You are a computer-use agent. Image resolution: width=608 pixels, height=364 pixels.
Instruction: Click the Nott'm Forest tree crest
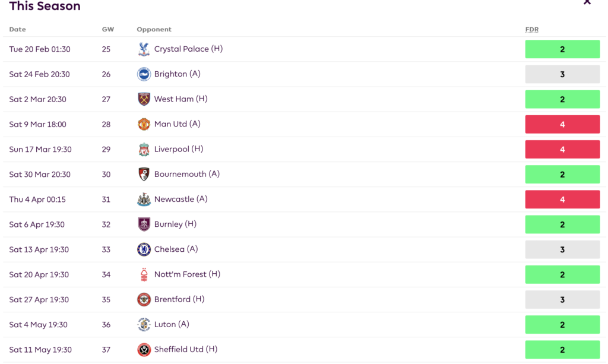pos(144,274)
